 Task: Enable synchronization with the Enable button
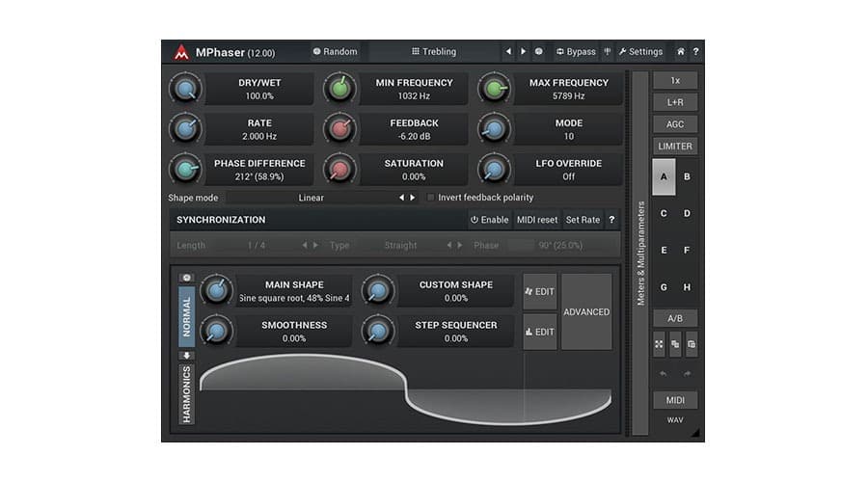coord(489,220)
